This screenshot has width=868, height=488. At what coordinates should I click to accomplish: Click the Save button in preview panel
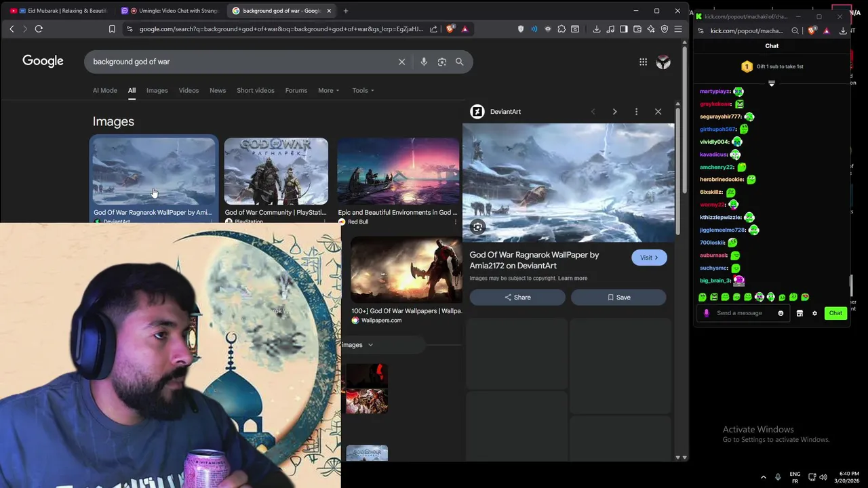(x=618, y=298)
